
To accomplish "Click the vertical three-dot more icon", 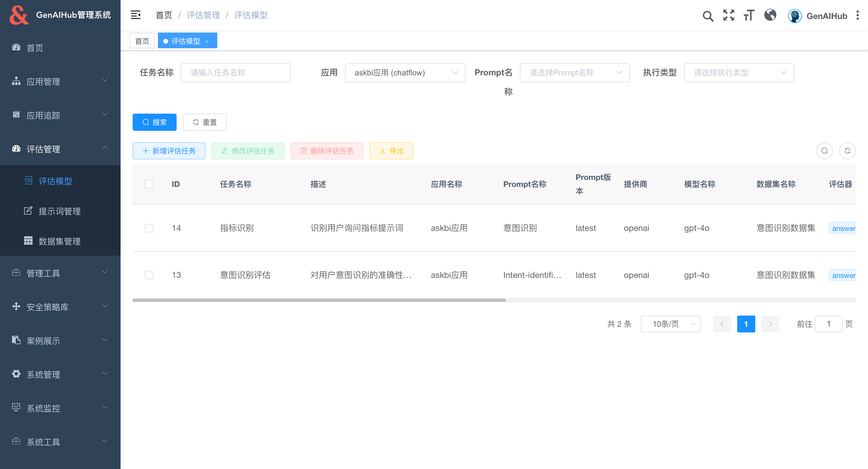I will tap(857, 15).
